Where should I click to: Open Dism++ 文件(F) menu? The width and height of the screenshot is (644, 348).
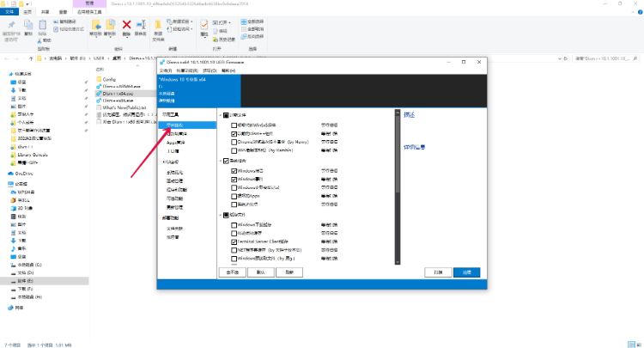pyautogui.click(x=166, y=71)
